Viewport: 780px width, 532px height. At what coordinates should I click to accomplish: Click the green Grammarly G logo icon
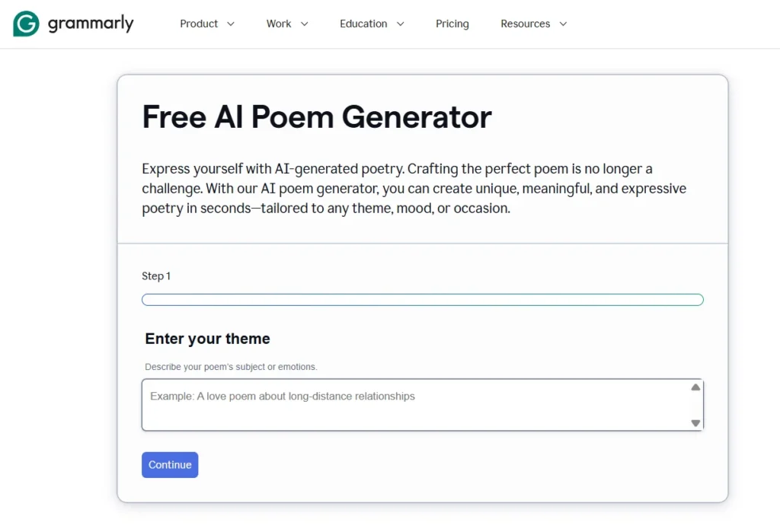[x=26, y=24]
